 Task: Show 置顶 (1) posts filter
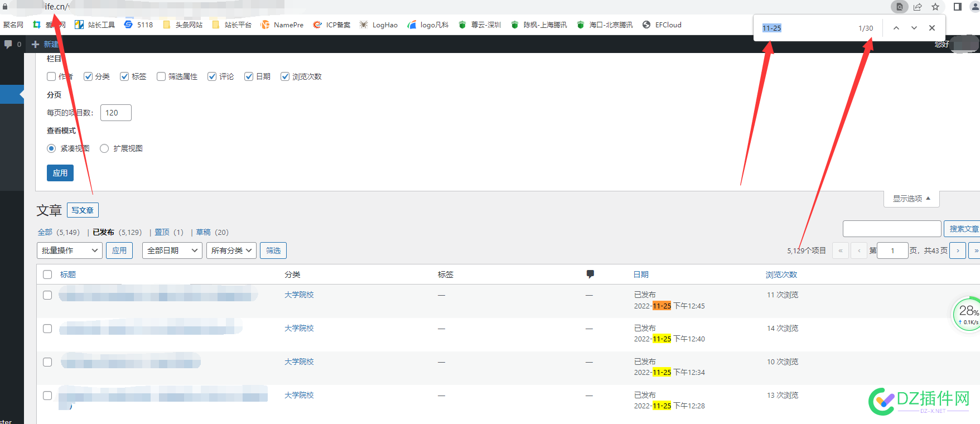coord(168,232)
